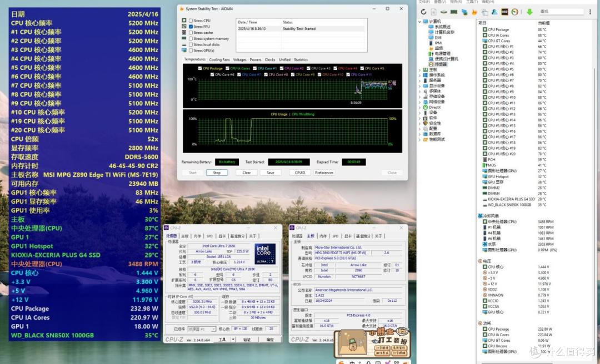Open the 处理器 #1 selection dropdown in CPU-Z

[x=202, y=329]
